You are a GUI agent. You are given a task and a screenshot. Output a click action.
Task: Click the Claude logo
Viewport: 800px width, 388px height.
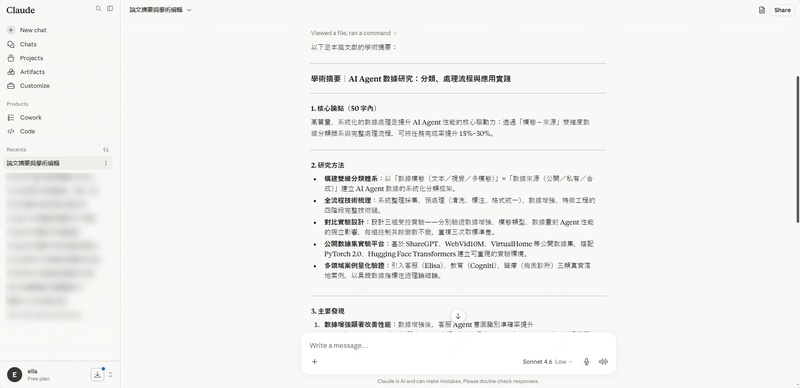pyautogui.click(x=20, y=10)
